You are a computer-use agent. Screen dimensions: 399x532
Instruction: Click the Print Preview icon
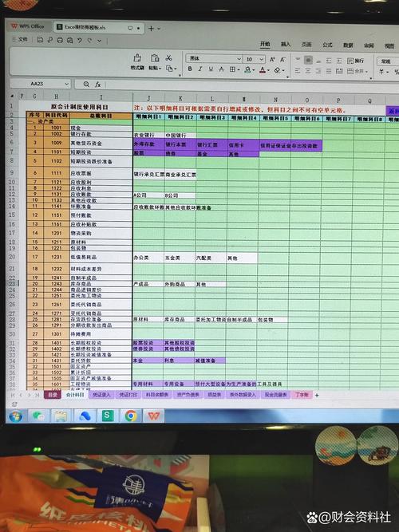(69, 40)
